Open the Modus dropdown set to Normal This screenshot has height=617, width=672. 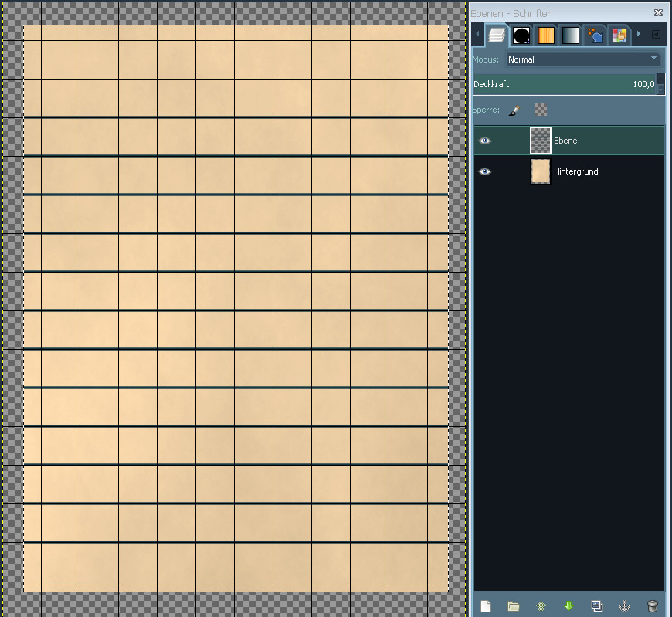coord(583,59)
